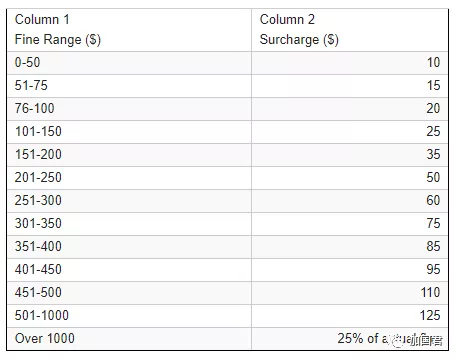457x361 pixels.
Task: Click the 25% surcharge cell
Action: tap(350, 339)
